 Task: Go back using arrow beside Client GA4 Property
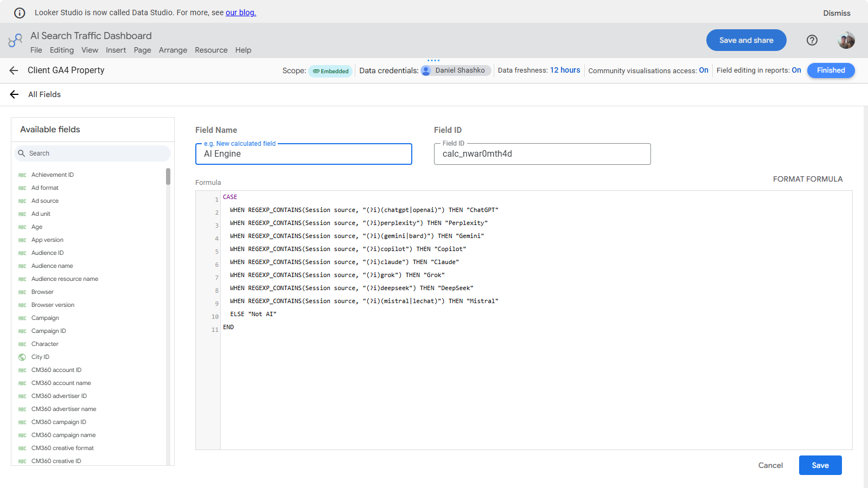pos(14,70)
